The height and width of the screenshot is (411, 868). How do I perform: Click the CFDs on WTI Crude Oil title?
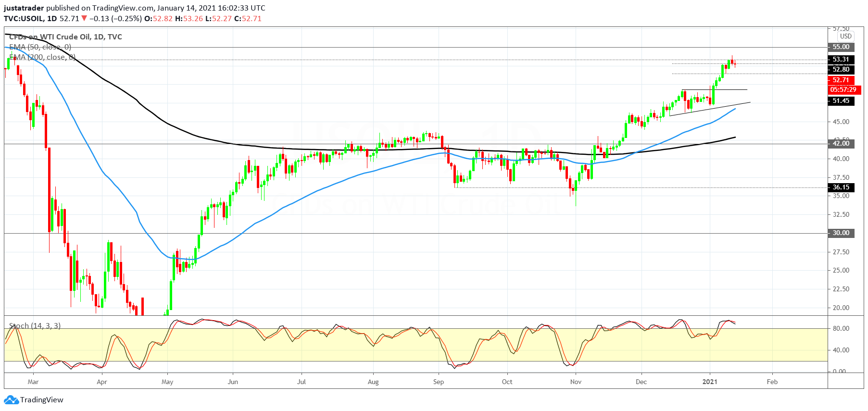(x=65, y=37)
